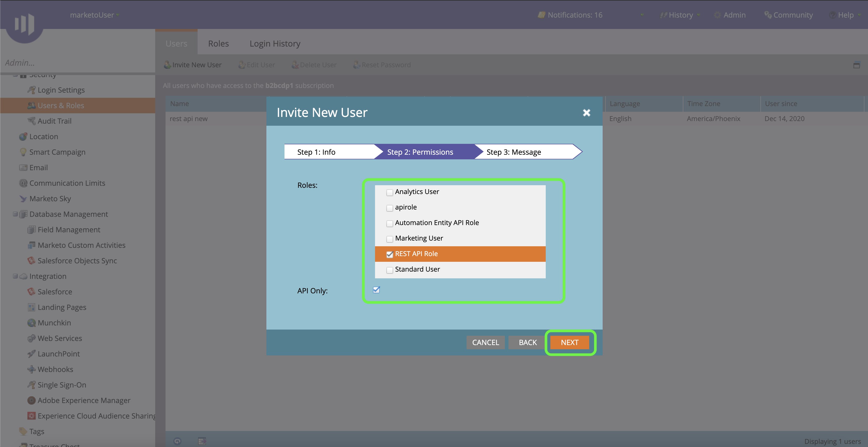Click the BACK button in dialog
The image size is (868, 447).
527,342
